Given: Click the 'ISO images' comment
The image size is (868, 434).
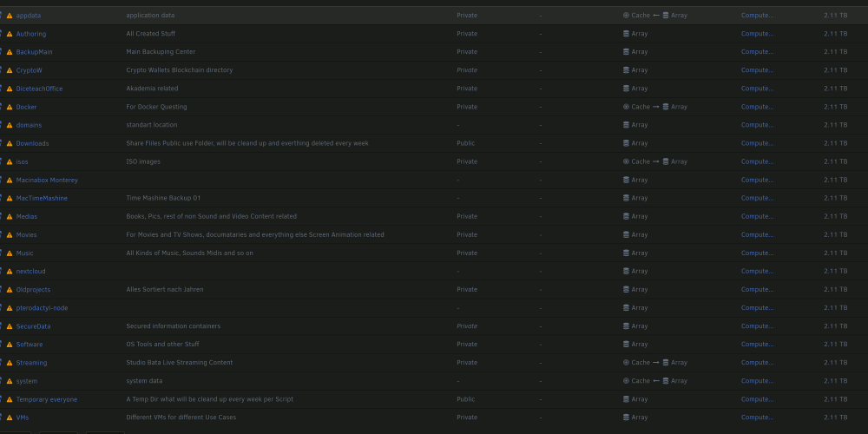Looking at the screenshot, I should [143, 161].
